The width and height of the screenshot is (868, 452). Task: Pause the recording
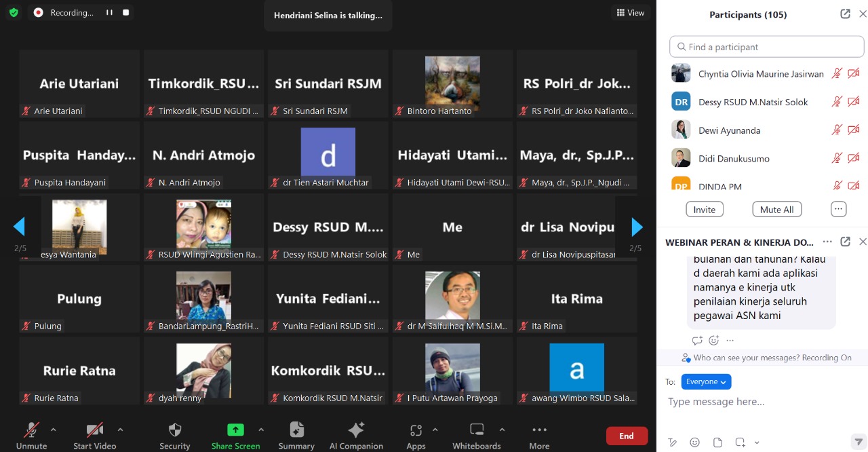109,12
